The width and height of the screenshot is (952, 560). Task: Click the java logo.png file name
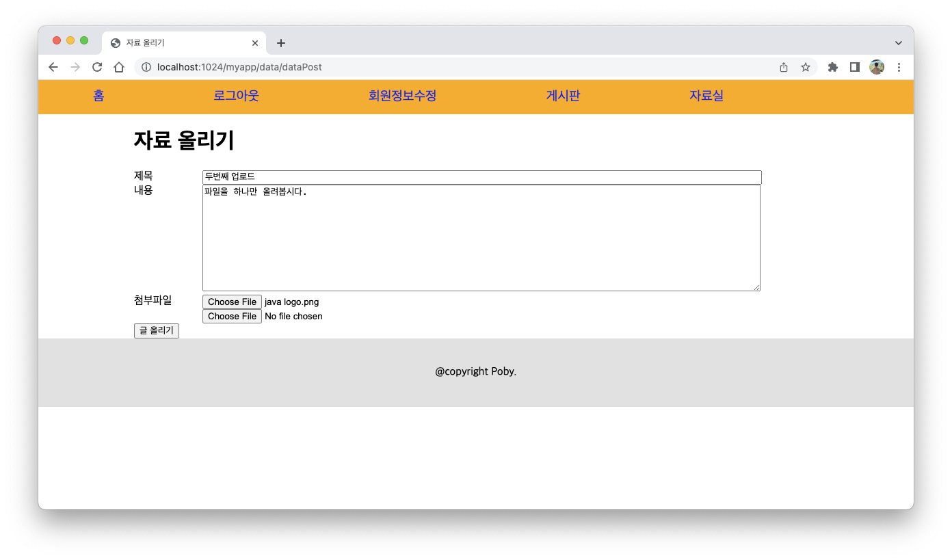pos(292,302)
